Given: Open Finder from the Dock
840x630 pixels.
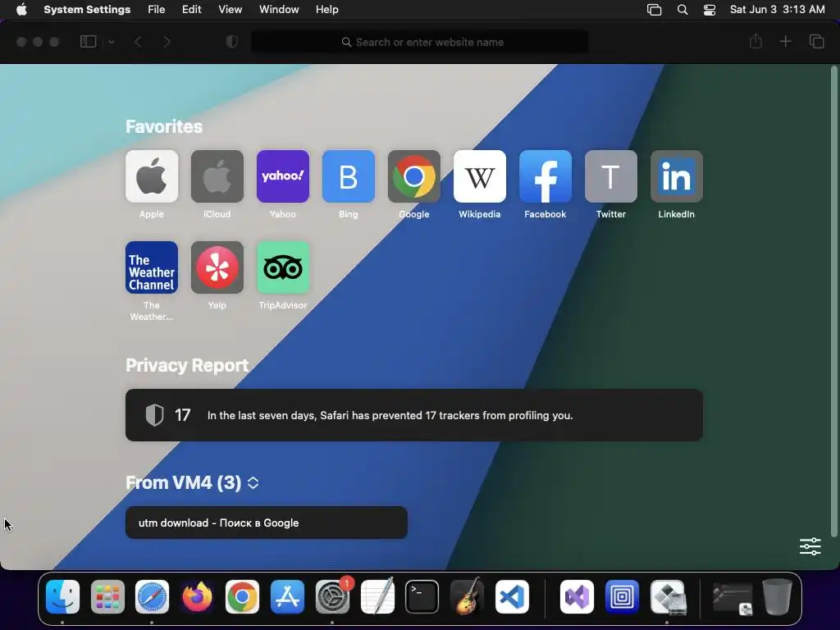Looking at the screenshot, I should click(62, 596).
